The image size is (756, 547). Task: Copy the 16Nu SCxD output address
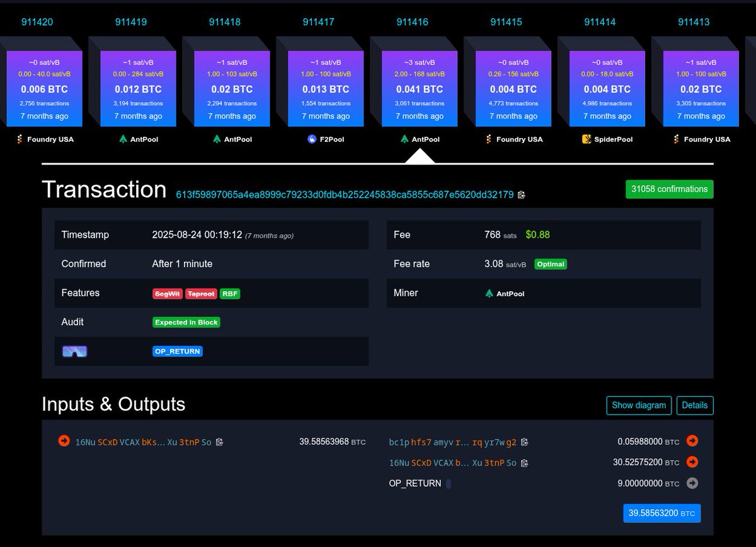pos(524,463)
